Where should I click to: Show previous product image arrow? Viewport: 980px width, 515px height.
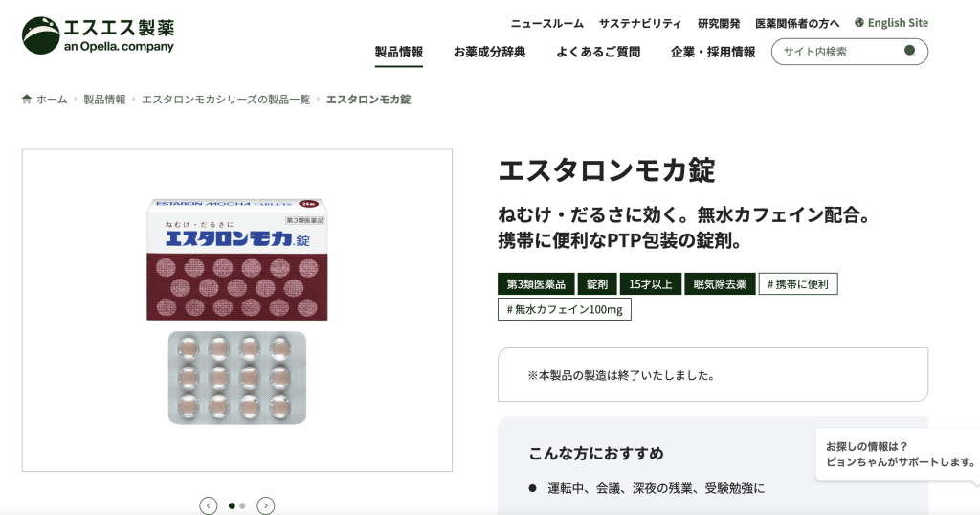coord(208,505)
